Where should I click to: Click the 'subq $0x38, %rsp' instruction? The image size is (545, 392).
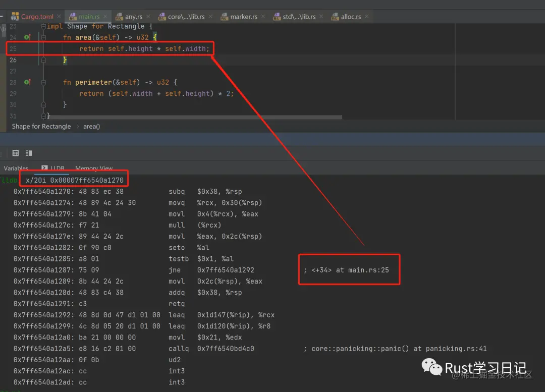pyautogui.click(x=205, y=192)
